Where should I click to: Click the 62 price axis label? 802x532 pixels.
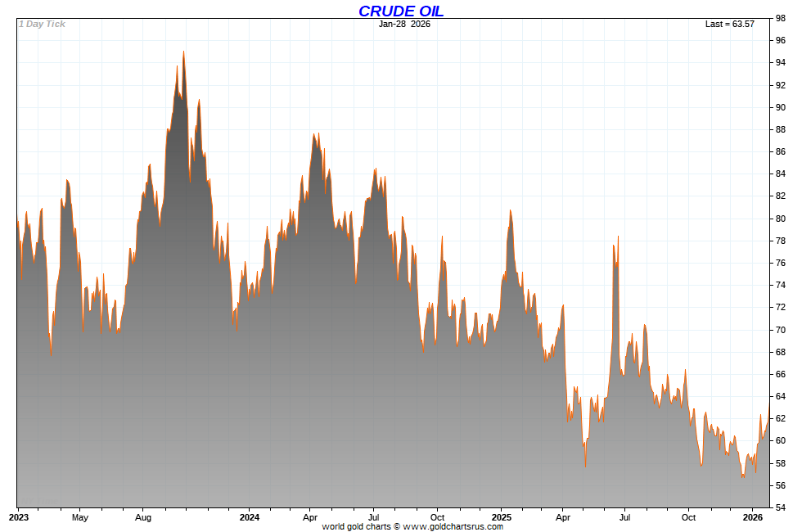pos(781,418)
